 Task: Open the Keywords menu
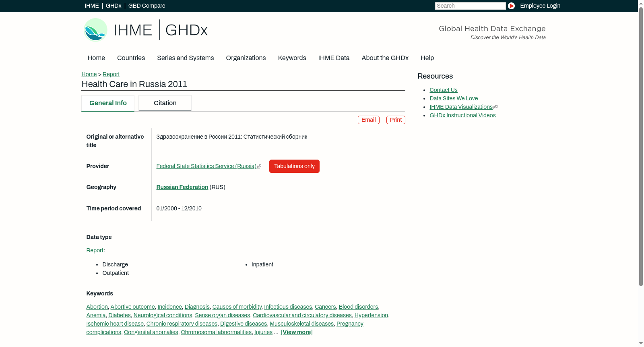point(292,58)
